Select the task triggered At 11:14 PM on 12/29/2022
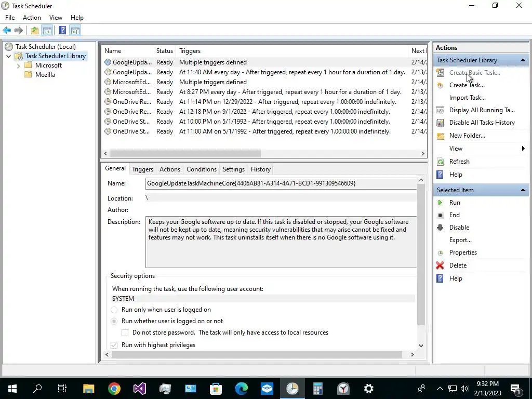 pos(264,102)
